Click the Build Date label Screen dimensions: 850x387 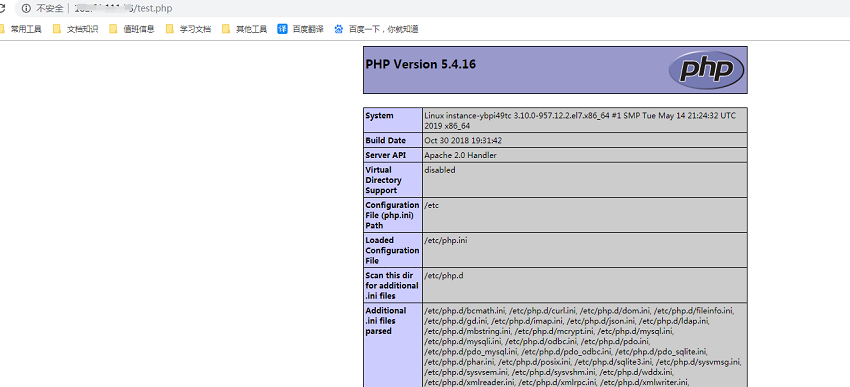click(385, 140)
